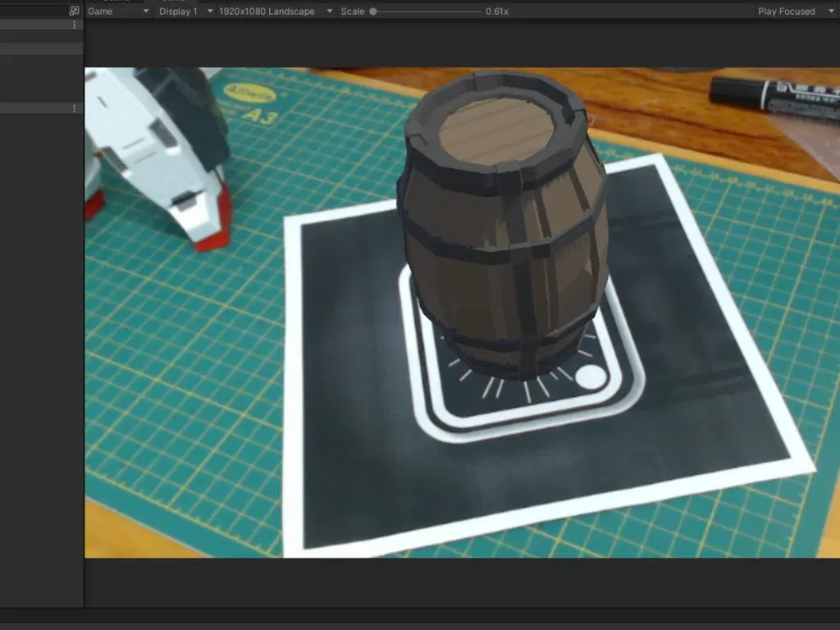Viewport: 840px width, 630px height.
Task: Open the lower three-dot panel options menu
Action: pyautogui.click(x=75, y=109)
